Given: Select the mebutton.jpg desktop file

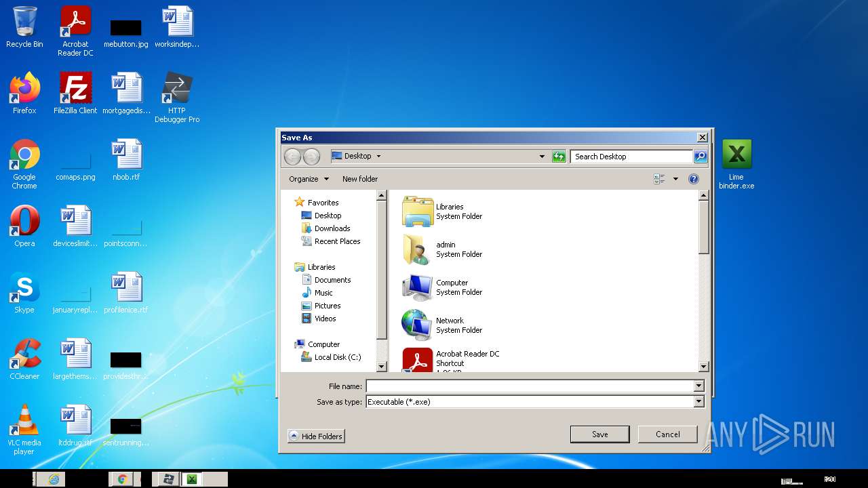Looking at the screenshot, I should [126, 33].
